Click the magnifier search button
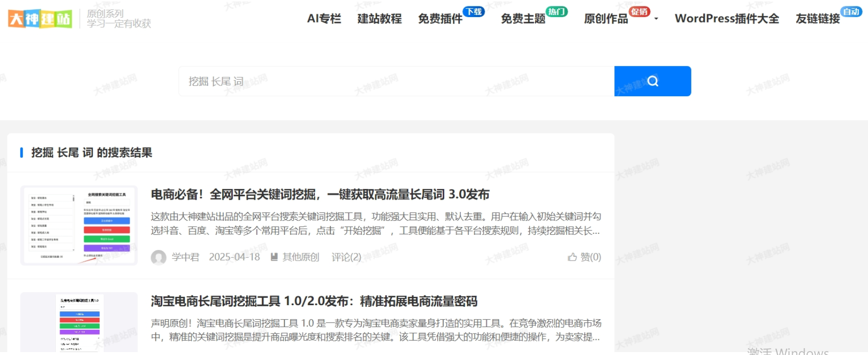This screenshot has height=355, width=868. [652, 81]
